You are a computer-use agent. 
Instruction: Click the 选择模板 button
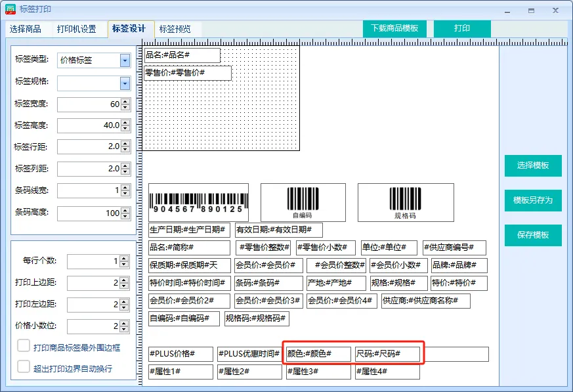(x=532, y=165)
